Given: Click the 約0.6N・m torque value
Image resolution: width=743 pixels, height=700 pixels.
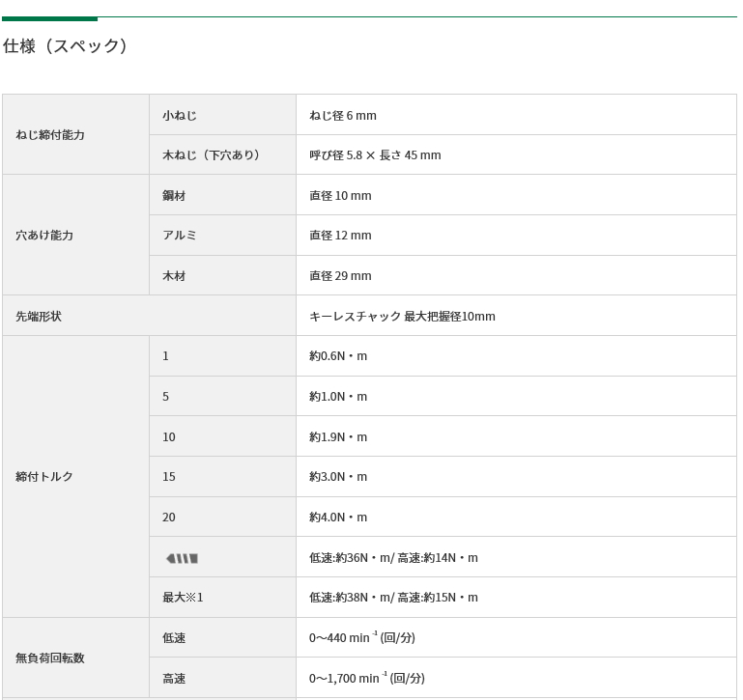Looking at the screenshot, I should coord(338,356).
